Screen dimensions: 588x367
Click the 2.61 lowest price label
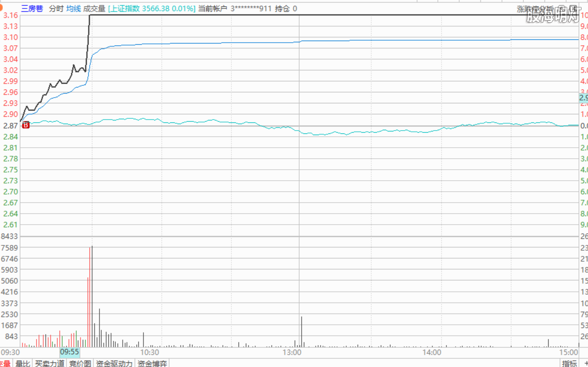(11, 225)
